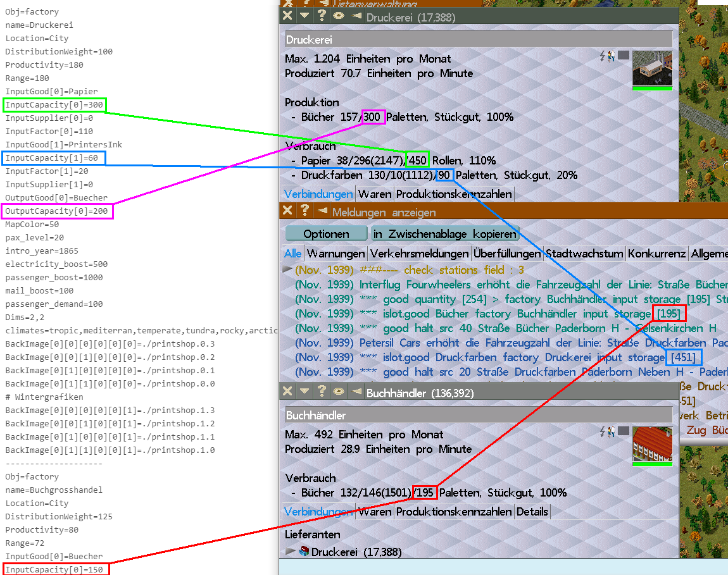
Task: Pin the Druckerei window with pin icon
Action: point(356,16)
